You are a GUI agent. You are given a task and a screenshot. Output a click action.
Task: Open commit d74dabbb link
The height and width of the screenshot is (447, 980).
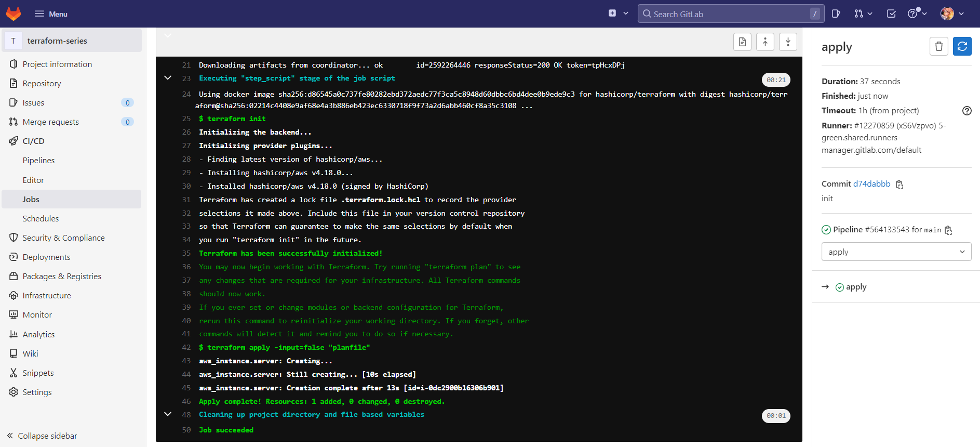pos(871,184)
